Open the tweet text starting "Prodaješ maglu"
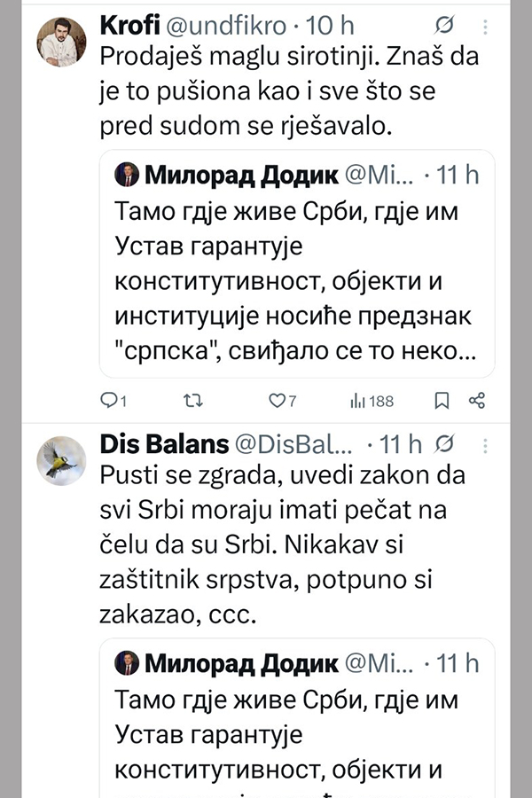532x798 pixels. tap(266, 90)
